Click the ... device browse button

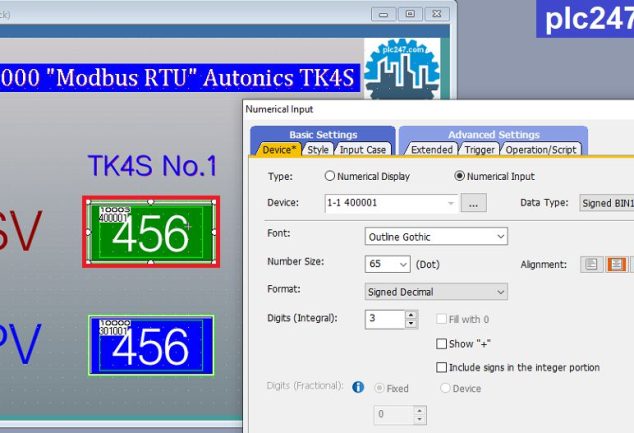tap(473, 203)
